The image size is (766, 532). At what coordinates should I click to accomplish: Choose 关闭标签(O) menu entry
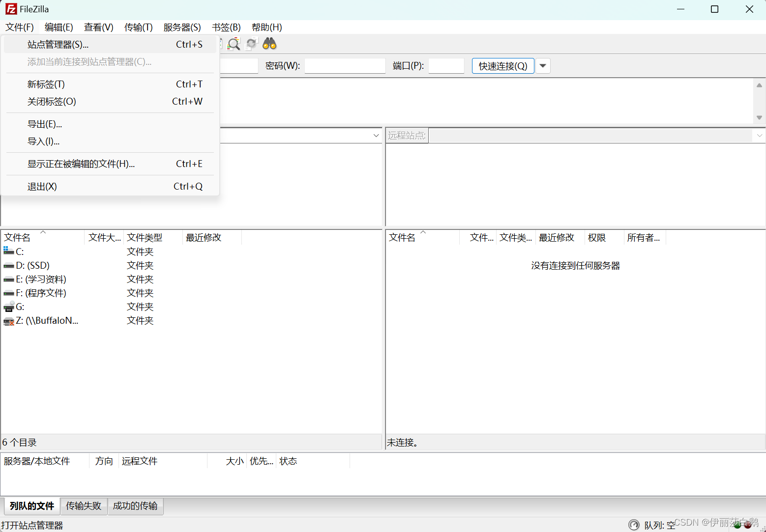110,101
